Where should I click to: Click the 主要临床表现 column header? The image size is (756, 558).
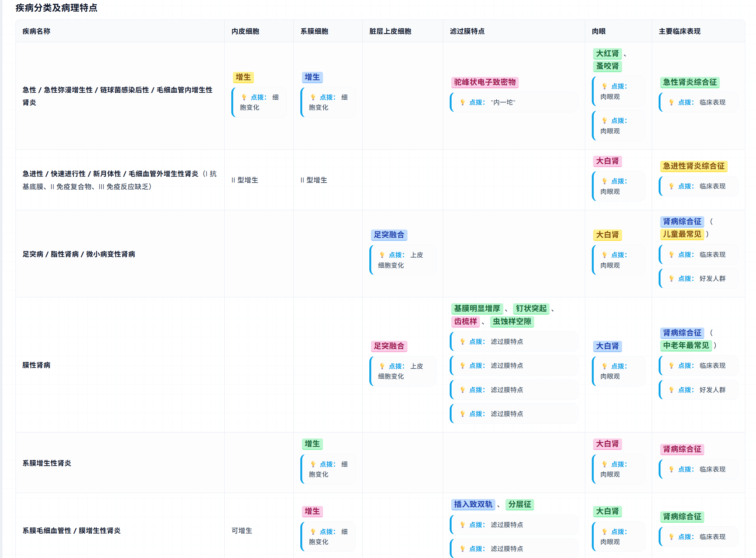pos(680,31)
